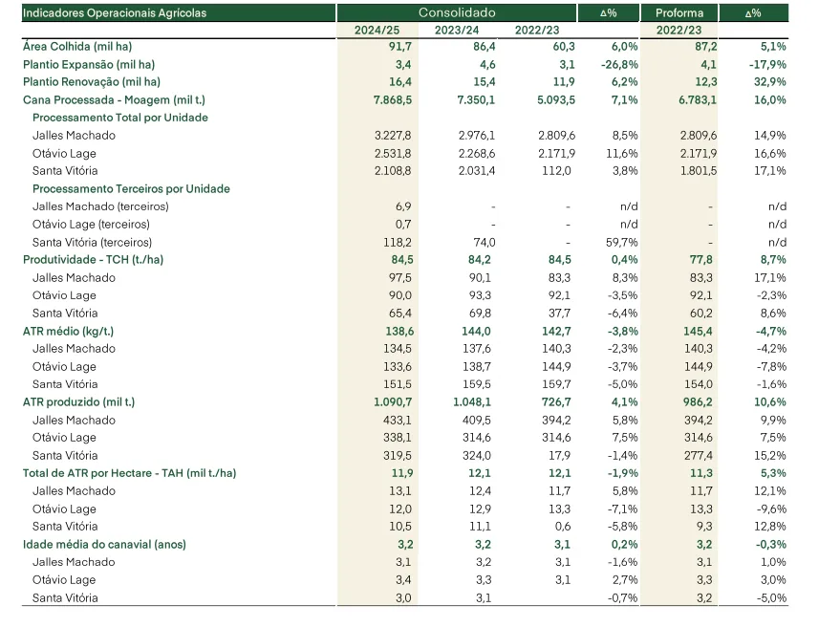The height and width of the screenshot is (628, 840).
Task: Select the 151,5 Santa Vitória ATR médio value
Action: click(x=398, y=384)
